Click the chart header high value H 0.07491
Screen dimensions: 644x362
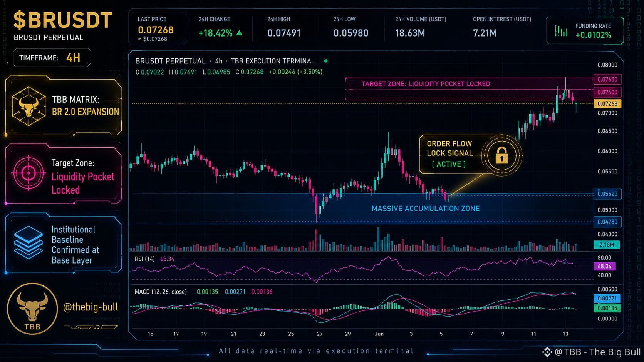183,72
